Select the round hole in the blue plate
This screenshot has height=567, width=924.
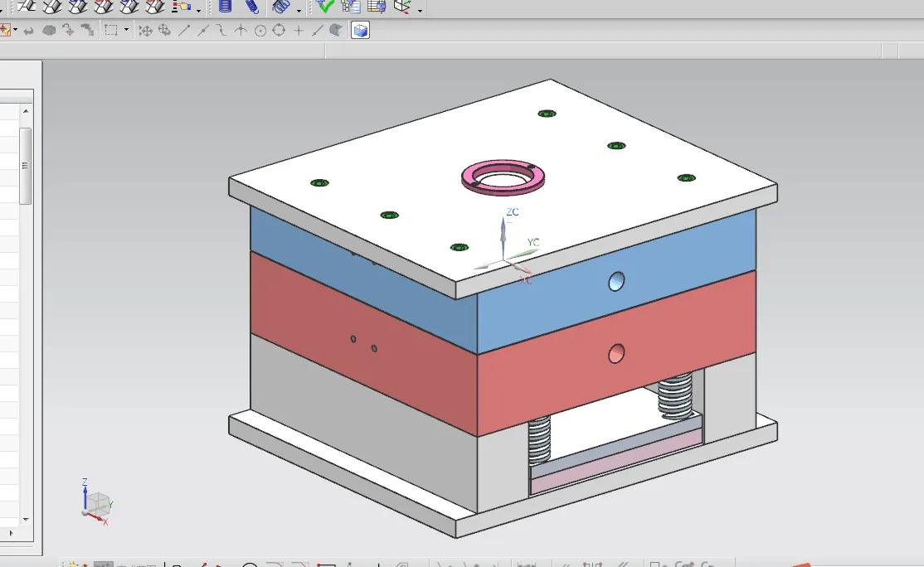tap(616, 282)
